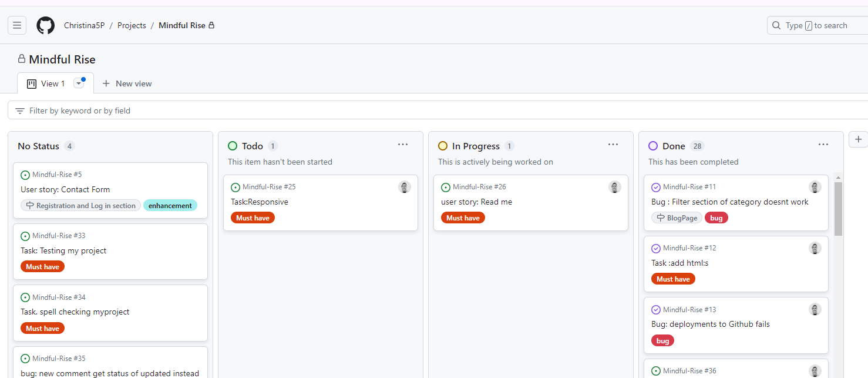Viewport: 868px width, 378px height.
Task: Open issue Task:Responsive
Action: click(x=259, y=202)
